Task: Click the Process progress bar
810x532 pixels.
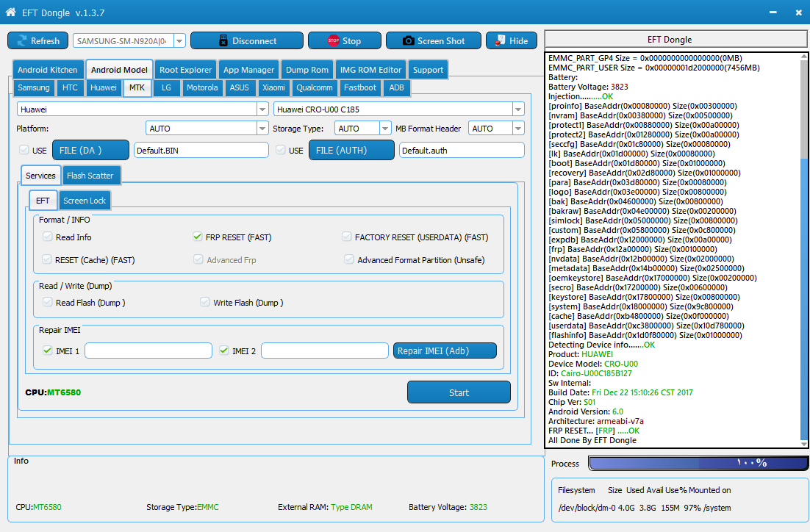Action: coord(698,463)
